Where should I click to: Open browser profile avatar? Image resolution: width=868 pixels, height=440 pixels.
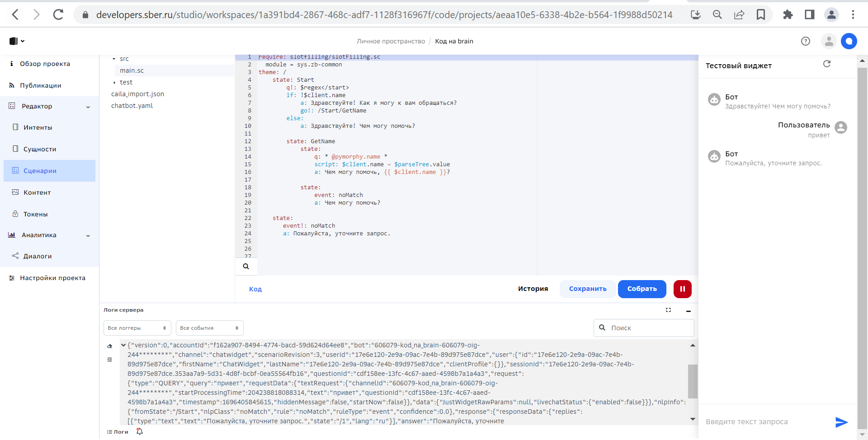[831, 15]
